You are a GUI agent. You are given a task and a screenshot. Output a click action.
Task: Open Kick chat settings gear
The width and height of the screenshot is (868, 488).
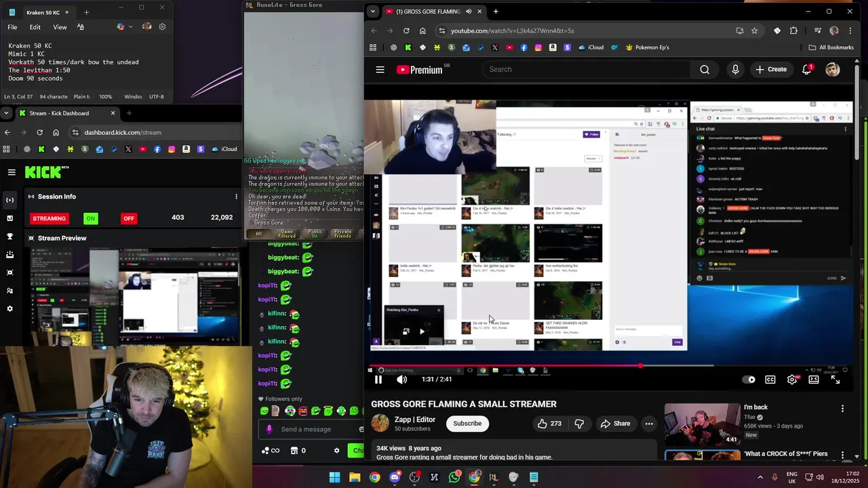click(336, 451)
